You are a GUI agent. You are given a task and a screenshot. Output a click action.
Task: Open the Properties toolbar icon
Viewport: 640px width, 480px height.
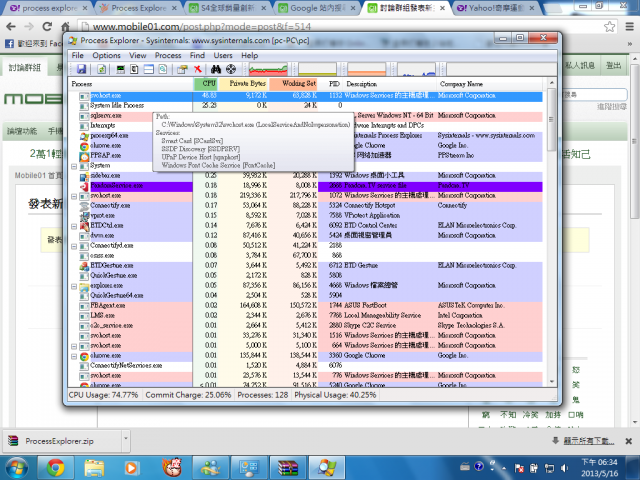coord(182,69)
